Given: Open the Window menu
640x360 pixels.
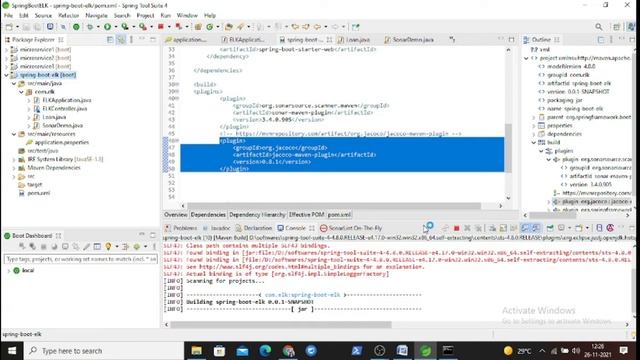Looking at the screenshot, I should coord(187,16).
